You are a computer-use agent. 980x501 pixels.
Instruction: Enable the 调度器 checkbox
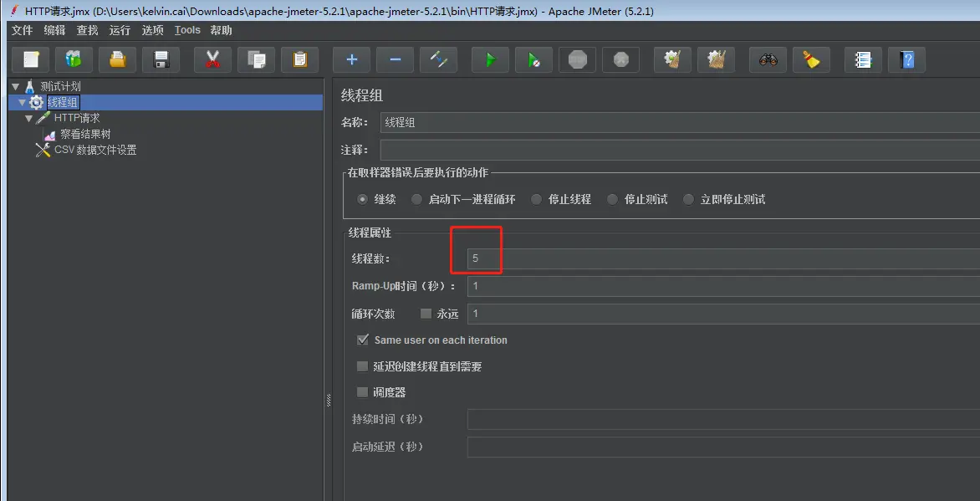363,392
